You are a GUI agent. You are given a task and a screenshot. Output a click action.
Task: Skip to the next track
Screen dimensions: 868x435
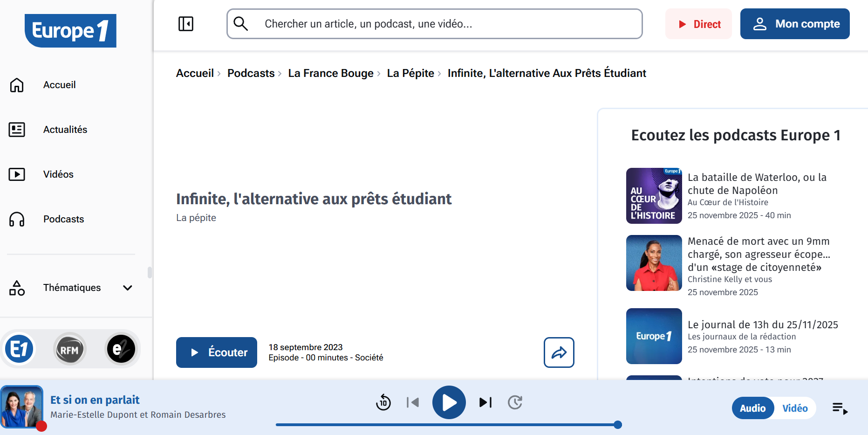click(x=485, y=402)
